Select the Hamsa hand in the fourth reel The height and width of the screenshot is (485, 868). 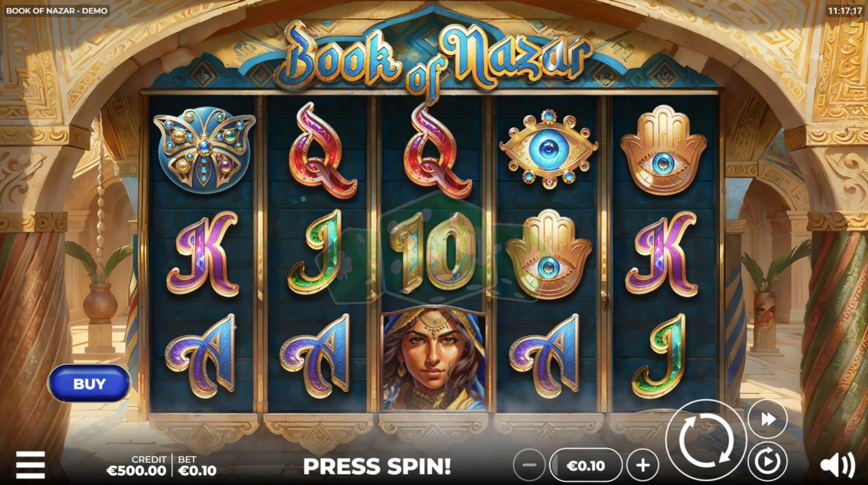click(x=548, y=254)
